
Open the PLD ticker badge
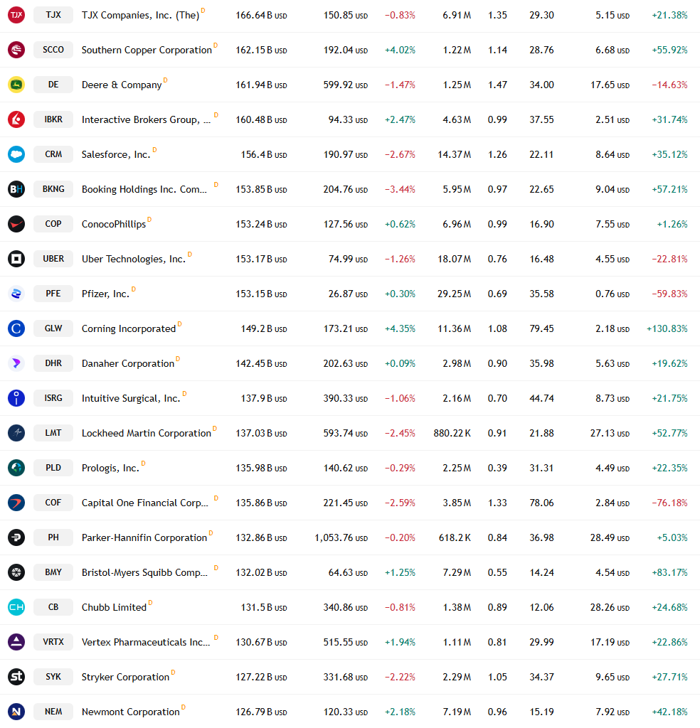53,468
